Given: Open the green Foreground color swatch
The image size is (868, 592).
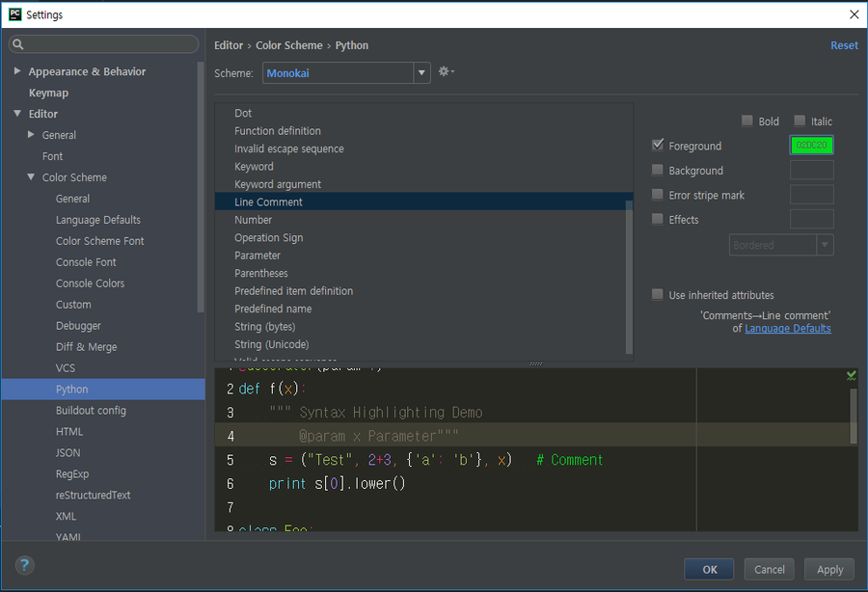Looking at the screenshot, I should pos(811,145).
